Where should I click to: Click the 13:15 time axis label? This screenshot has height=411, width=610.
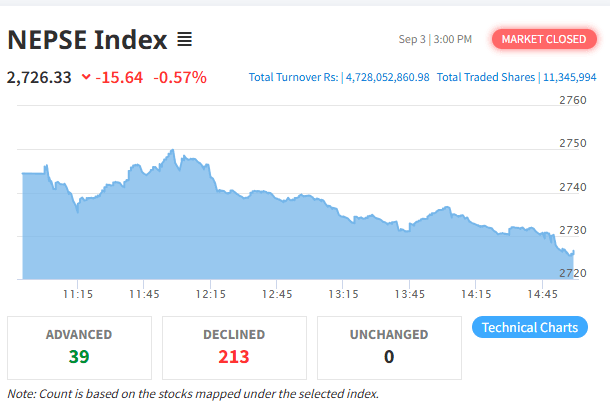coord(343,294)
